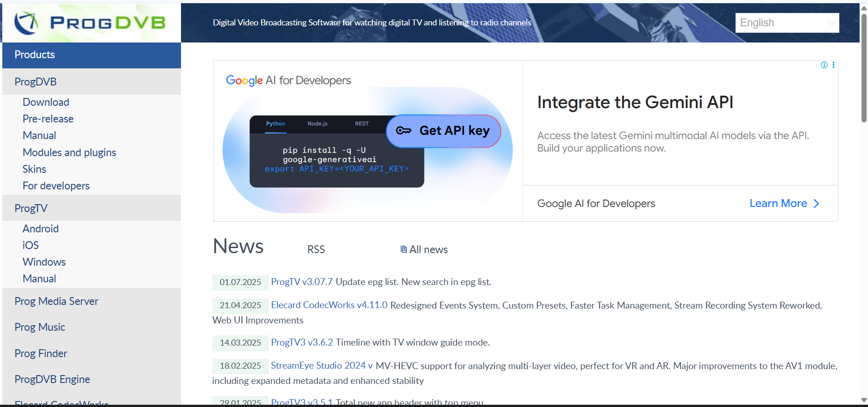Open the ad info icon
The image size is (868, 407).
(824, 65)
